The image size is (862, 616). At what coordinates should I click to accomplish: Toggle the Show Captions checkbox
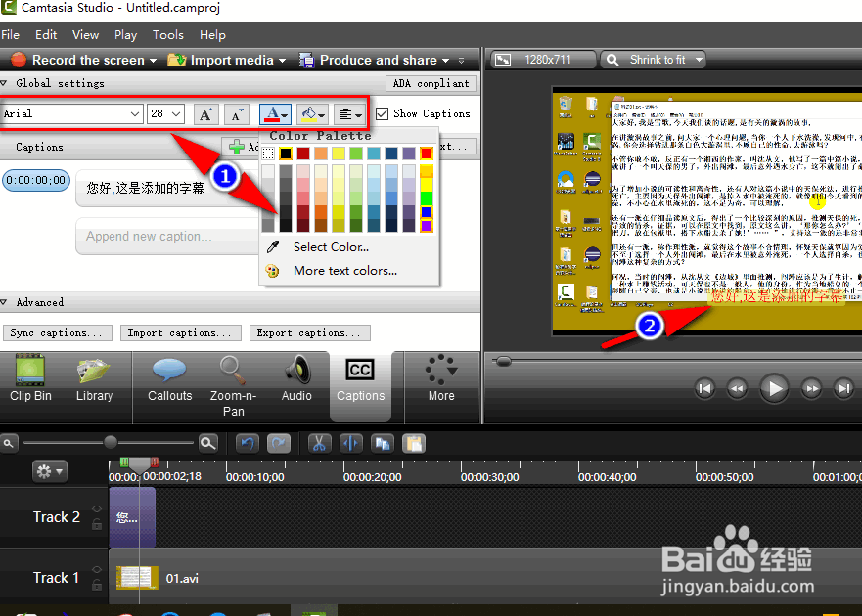click(382, 113)
